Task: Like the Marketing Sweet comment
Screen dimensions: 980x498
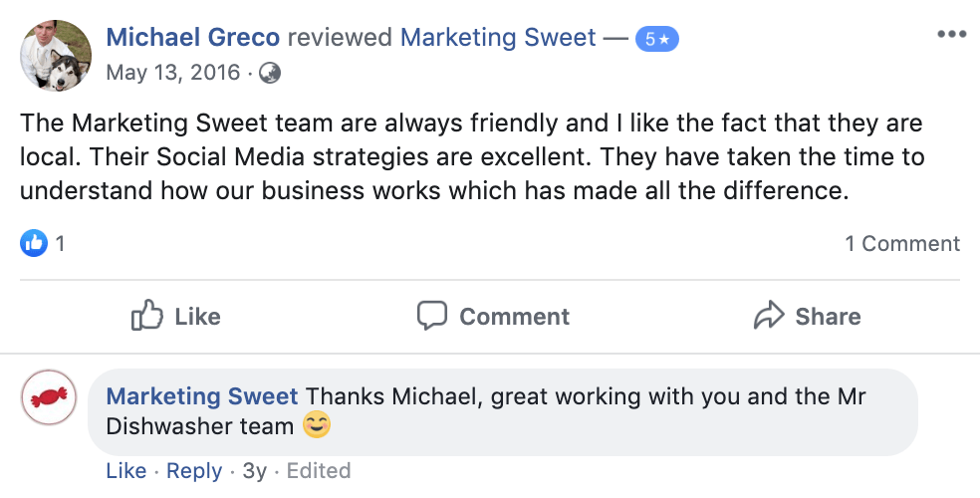Action: pyautogui.click(x=125, y=471)
